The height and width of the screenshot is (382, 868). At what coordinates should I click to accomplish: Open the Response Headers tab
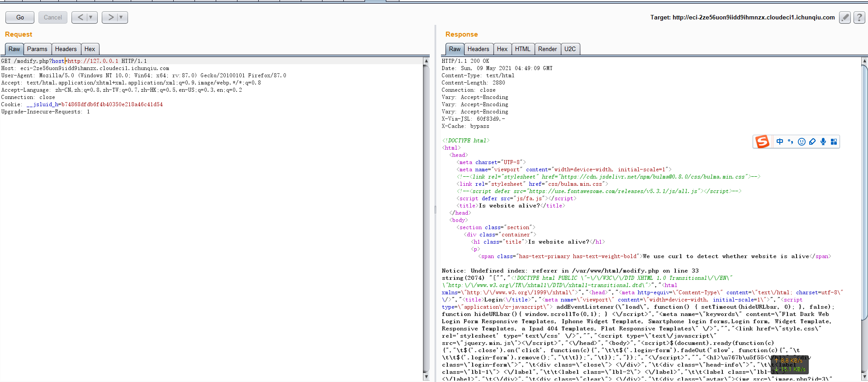click(478, 49)
